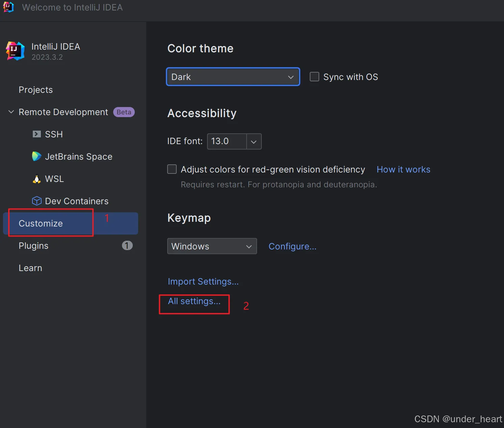Click the Dev Containers cube icon
Image resolution: width=504 pixels, height=428 pixels.
point(36,201)
